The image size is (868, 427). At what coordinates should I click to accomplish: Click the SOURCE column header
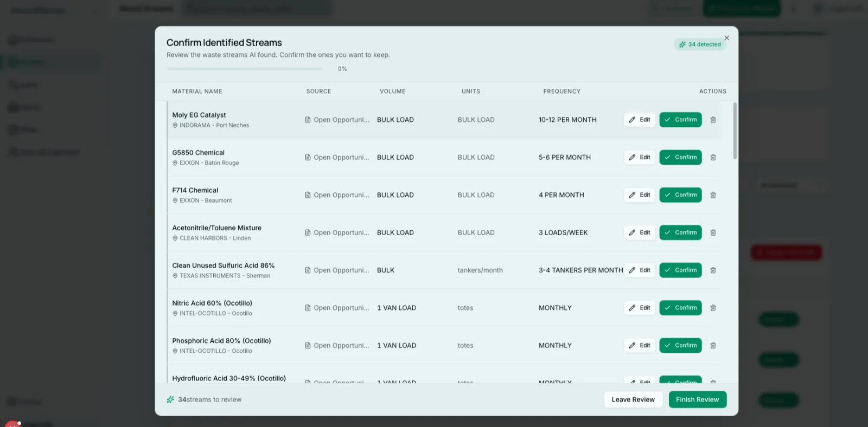point(318,92)
